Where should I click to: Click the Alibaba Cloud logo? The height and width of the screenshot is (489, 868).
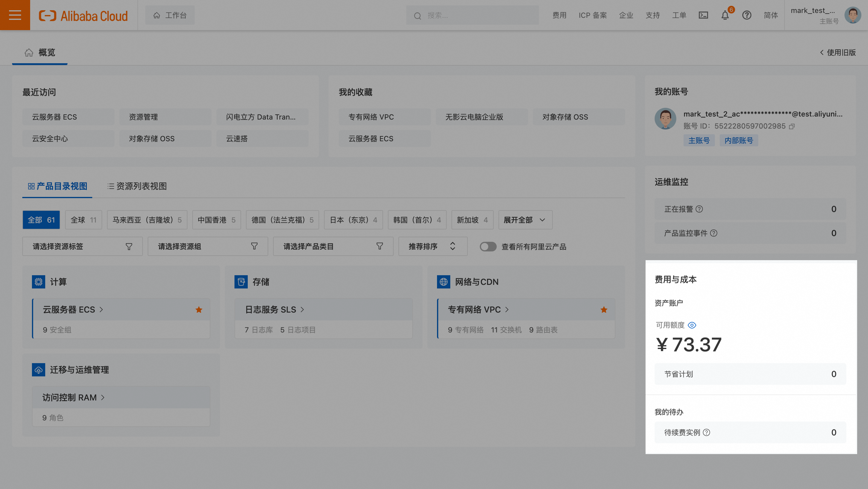click(x=83, y=15)
